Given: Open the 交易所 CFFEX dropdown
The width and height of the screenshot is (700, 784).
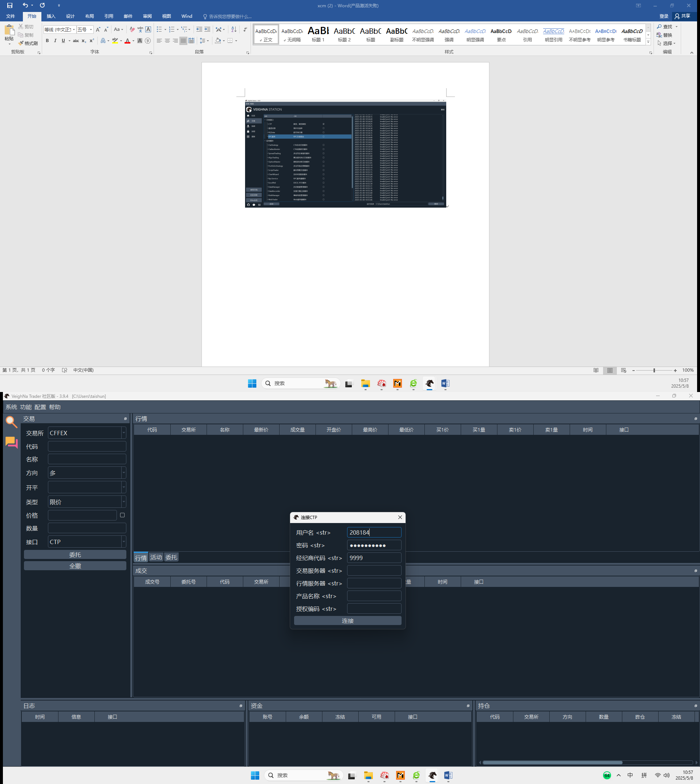Looking at the screenshot, I should [x=87, y=433].
